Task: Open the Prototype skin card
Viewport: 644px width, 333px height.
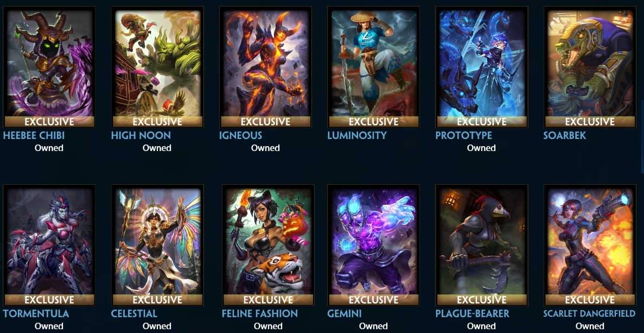Action: pos(482,67)
